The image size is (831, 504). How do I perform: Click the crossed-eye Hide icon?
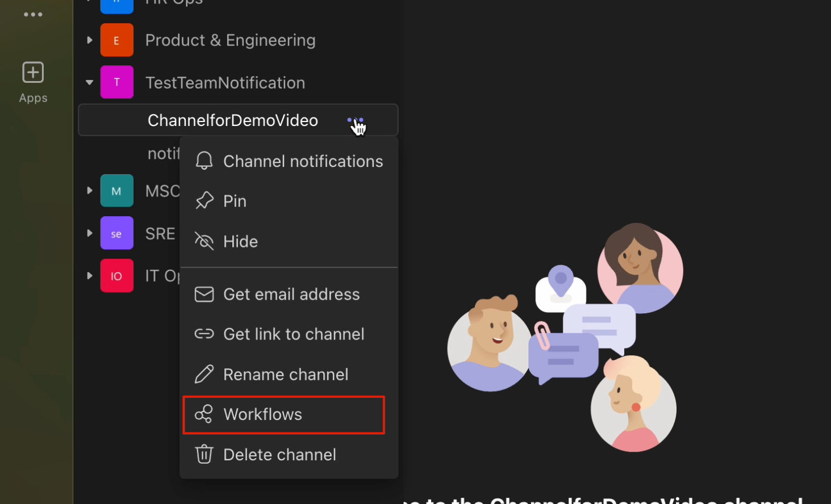click(204, 241)
